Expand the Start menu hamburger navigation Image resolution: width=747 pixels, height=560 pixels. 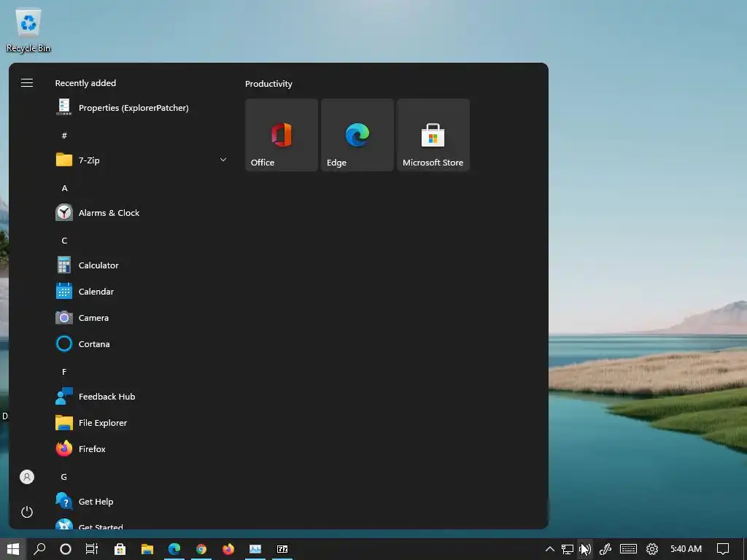point(27,83)
